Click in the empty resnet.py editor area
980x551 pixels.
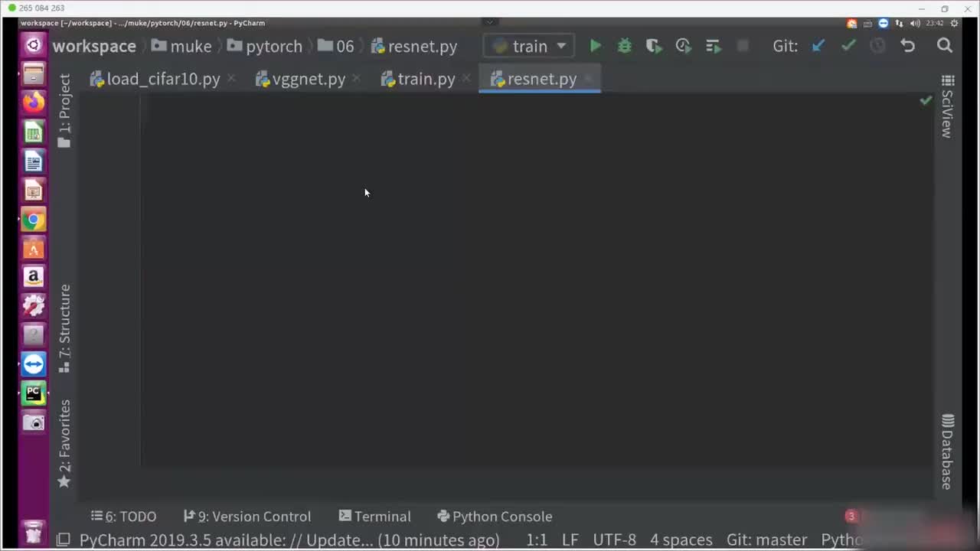click(x=536, y=279)
